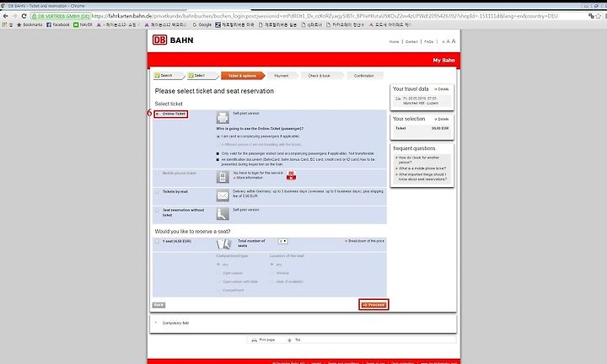Image resolution: width=607 pixels, height=364 pixels.
Task: Expand Breakdown of the price
Action: tap(364, 241)
